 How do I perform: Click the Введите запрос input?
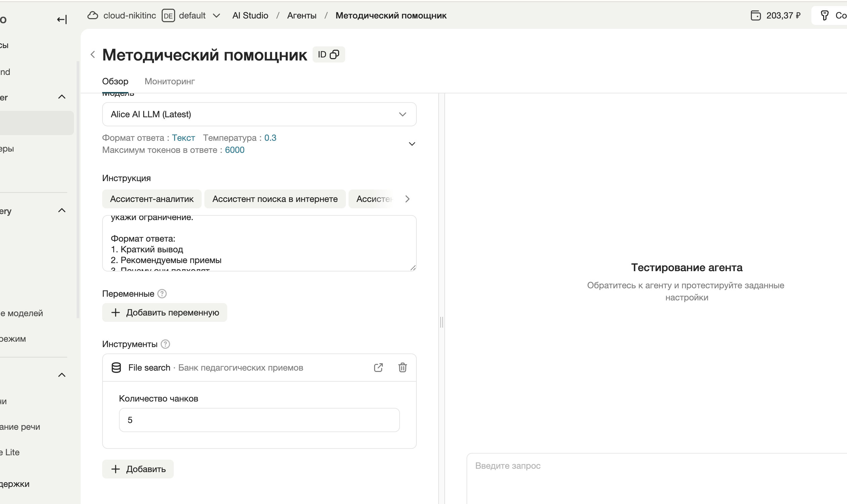click(656, 478)
